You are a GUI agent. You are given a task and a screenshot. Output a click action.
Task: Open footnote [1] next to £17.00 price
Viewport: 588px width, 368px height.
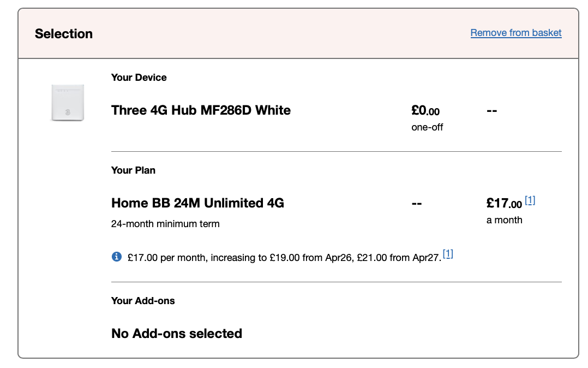[x=530, y=200]
